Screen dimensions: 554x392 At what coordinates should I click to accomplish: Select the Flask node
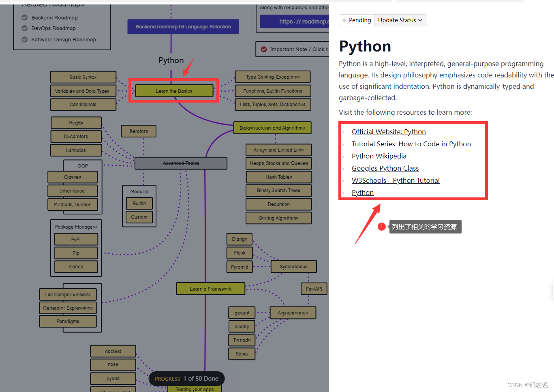(x=240, y=253)
